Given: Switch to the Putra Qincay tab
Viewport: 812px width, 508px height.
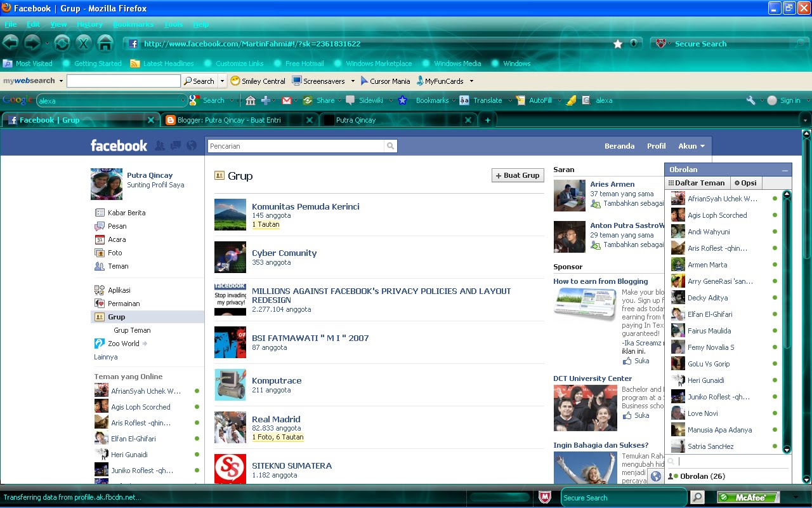Looking at the screenshot, I should coord(397,120).
